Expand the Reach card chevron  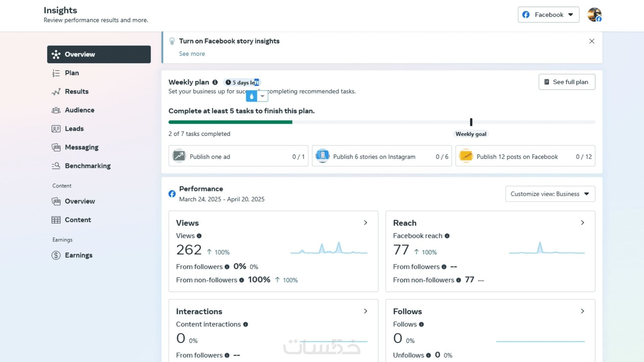pos(583,223)
